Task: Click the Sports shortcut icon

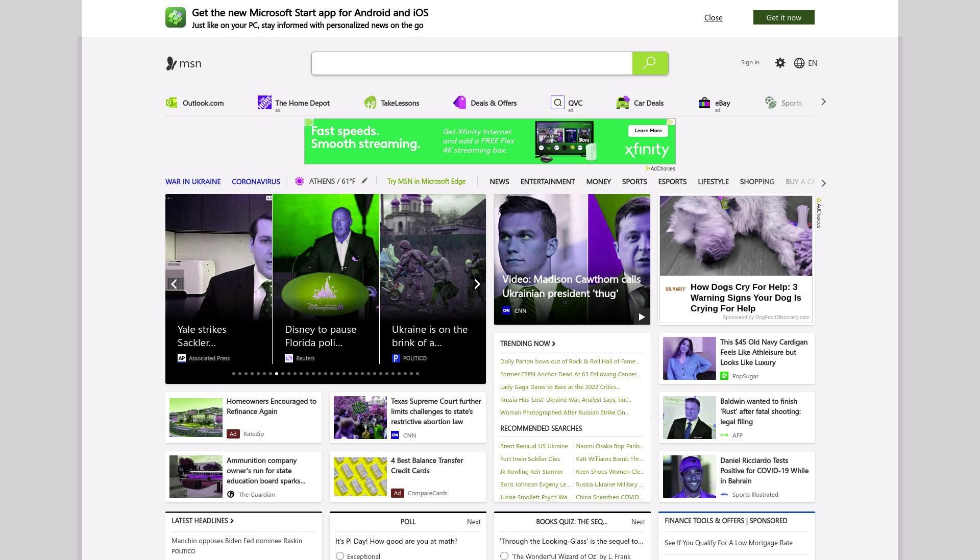Action: [771, 103]
